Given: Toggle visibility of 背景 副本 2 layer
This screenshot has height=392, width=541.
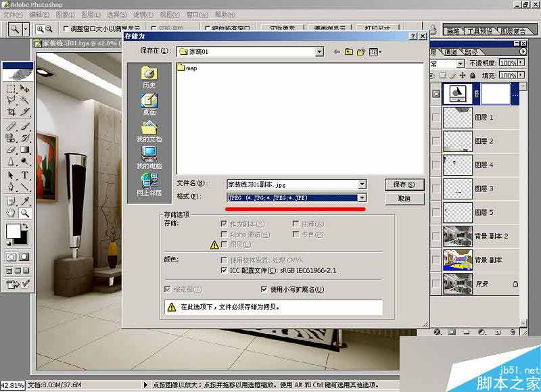Looking at the screenshot, I should pyautogui.click(x=436, y=236).
